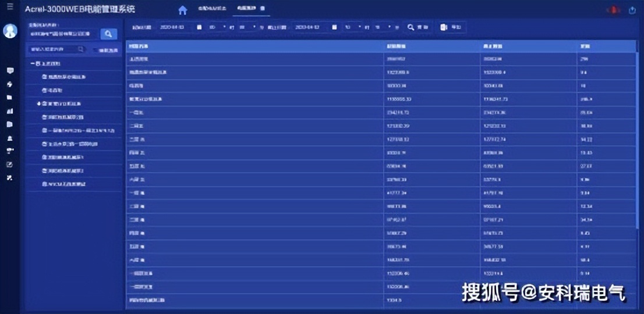Open the tools settings sidebar icon
This screenshot has width=644, height=314.
pyautogui.click(x=10, y=178)
